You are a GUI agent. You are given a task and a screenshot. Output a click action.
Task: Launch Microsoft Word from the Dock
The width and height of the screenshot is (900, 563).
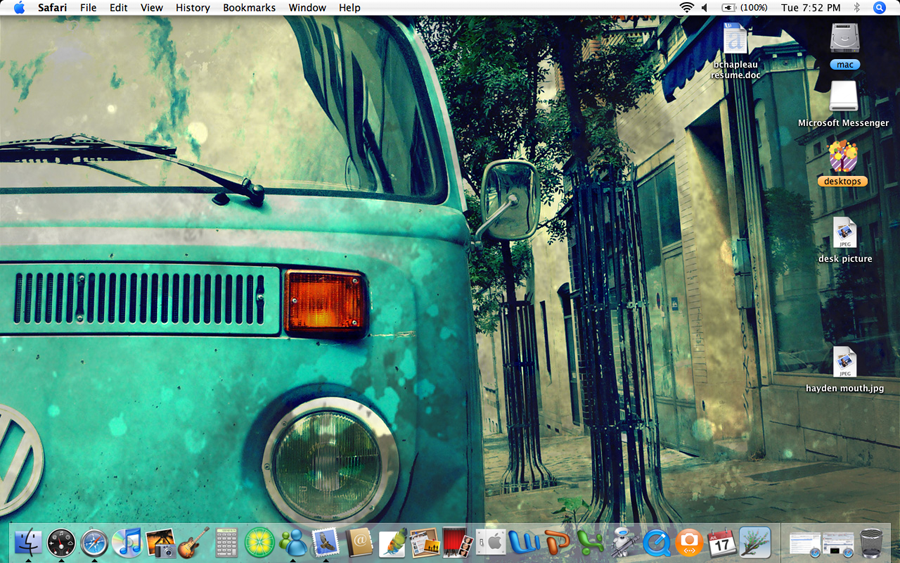click(x=524, y=542)
